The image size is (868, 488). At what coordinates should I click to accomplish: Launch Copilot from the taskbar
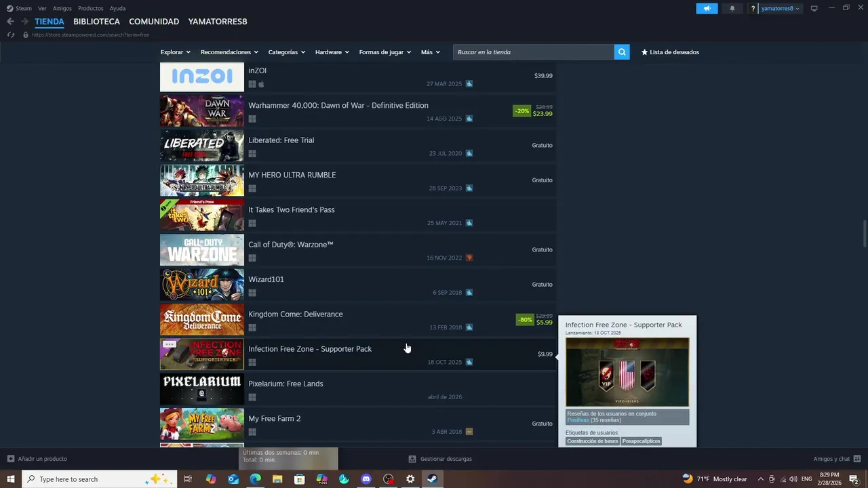[211, 479]
